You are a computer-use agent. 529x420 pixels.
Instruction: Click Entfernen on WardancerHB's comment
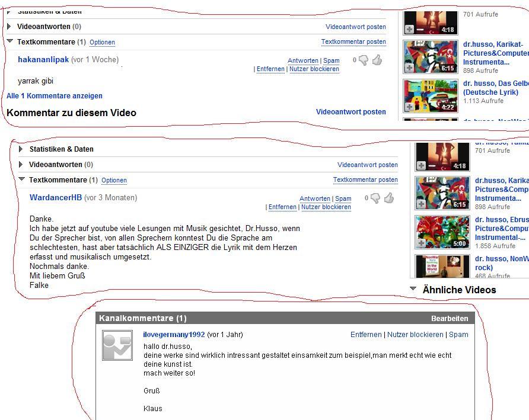pyautogui.click(x=282, y=207)
